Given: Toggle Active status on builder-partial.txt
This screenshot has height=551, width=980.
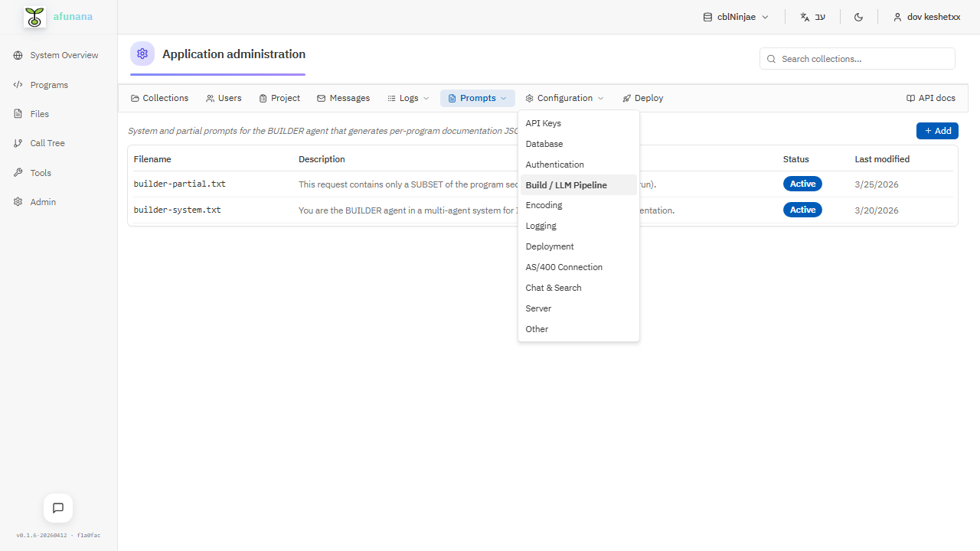Looking at the screenshot, I should click(802, 184).
